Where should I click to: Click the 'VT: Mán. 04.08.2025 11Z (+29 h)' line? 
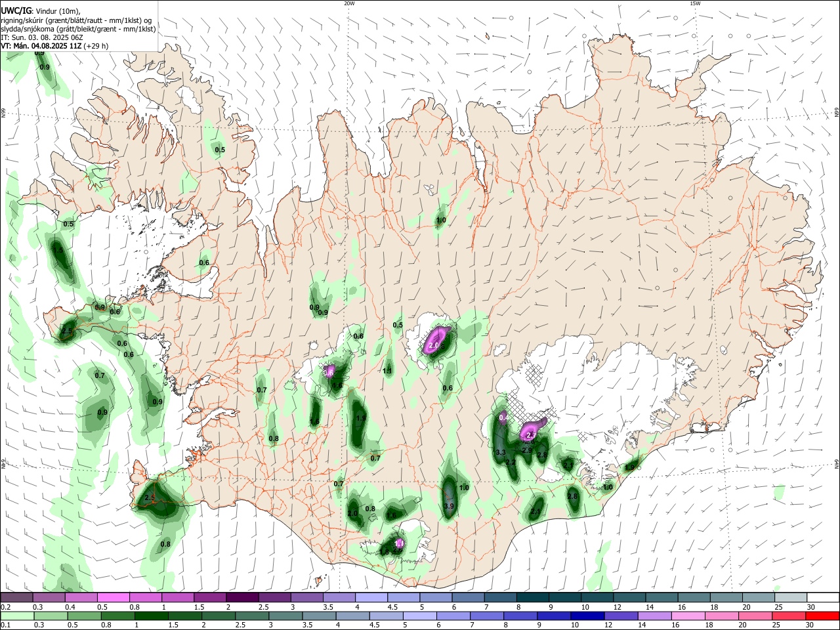(55, 46)
